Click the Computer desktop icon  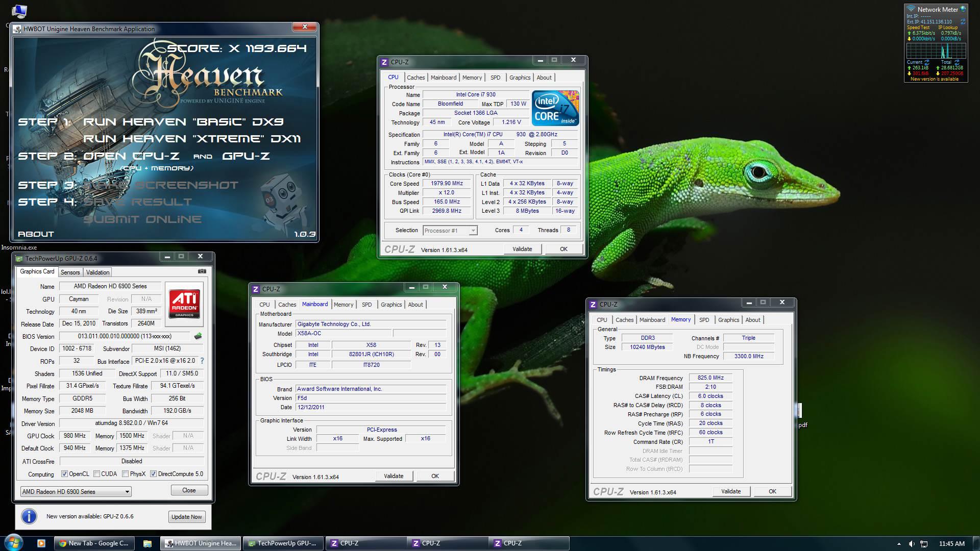click(18, 11)
